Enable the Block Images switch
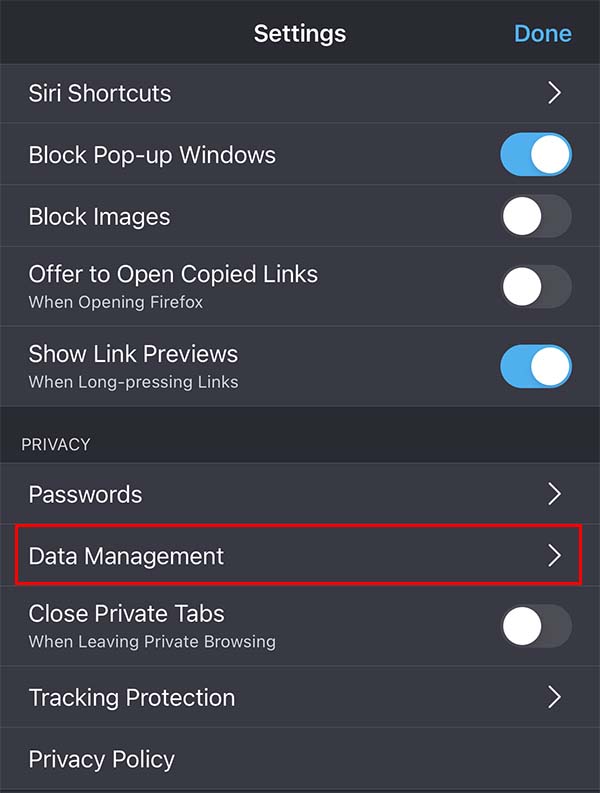Image resolution: width=600 pixels, height=793 pixels. point(535,216)
